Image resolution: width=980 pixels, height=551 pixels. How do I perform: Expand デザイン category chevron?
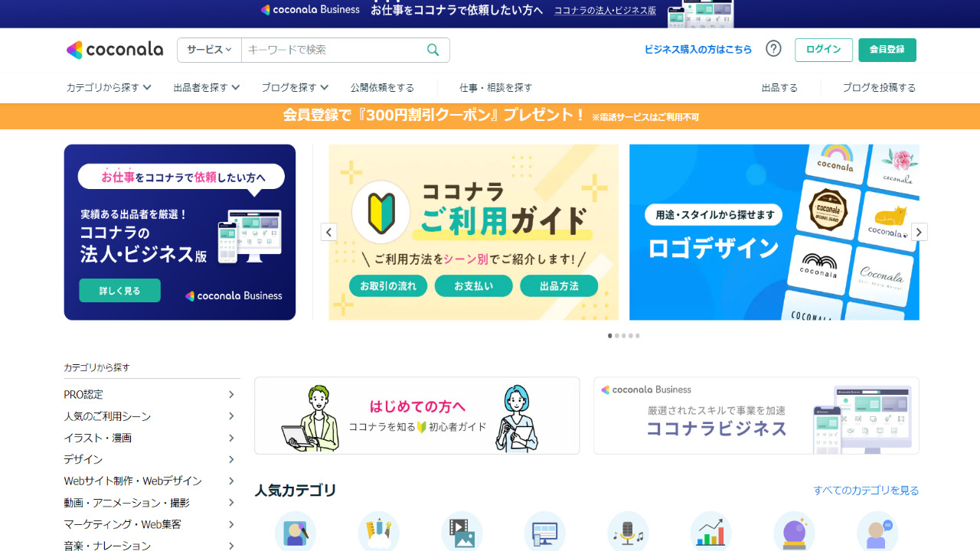(231, 459)
